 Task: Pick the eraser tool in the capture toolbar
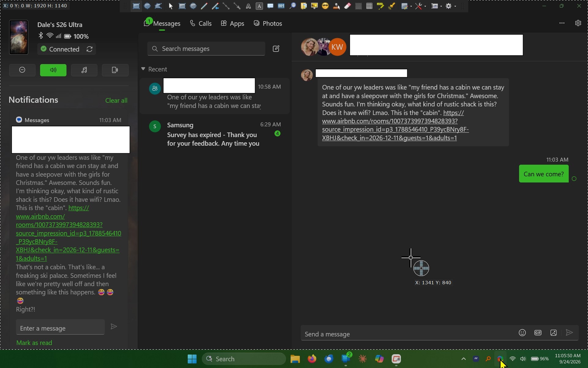coord(347,6)
